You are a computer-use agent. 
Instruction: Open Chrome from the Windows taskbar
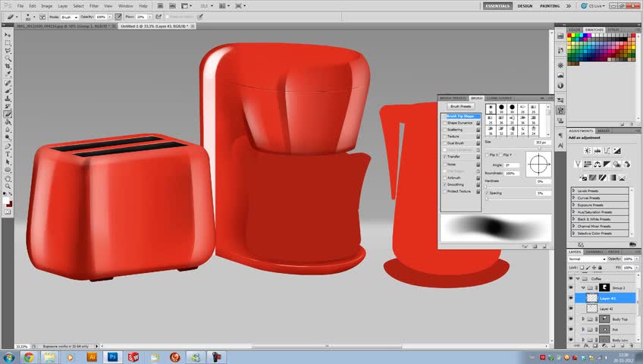pos(28,356)
